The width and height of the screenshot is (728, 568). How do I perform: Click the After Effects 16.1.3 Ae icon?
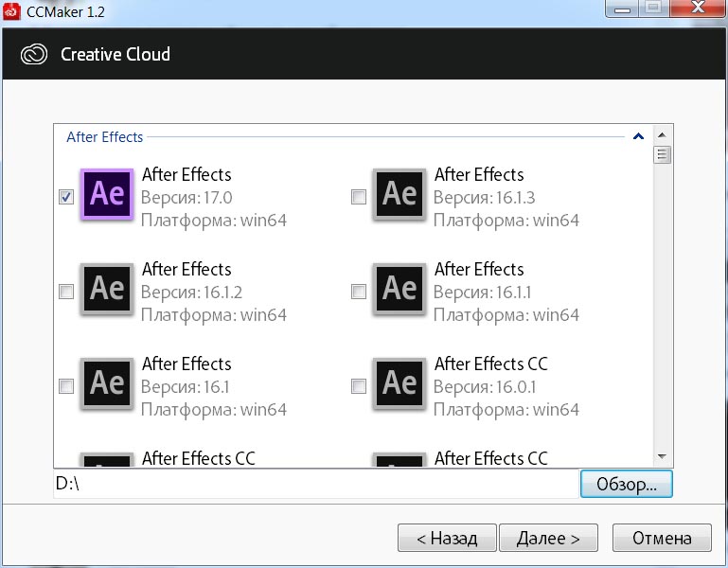pos(400,194)
